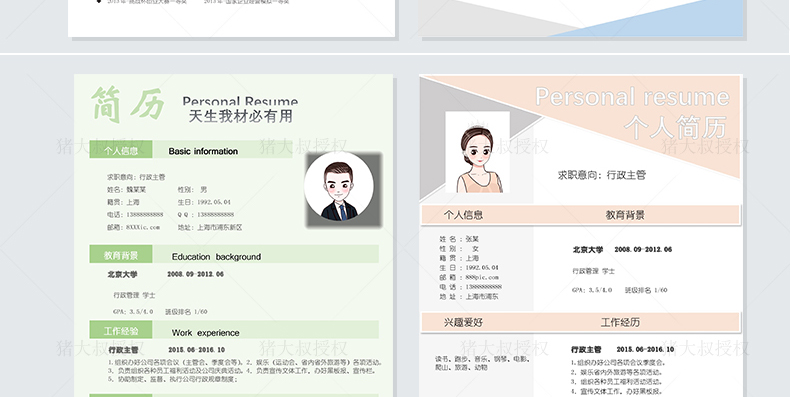790x397 pixels.
Task: Click '行政管理 学士' in the pink resume
Action: coord(594,271)
